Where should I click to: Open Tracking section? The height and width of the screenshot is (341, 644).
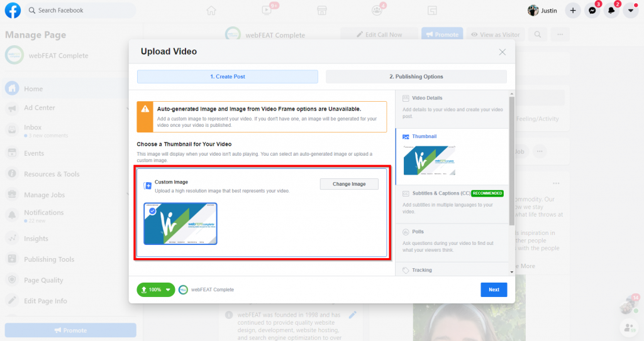[452, 270]
